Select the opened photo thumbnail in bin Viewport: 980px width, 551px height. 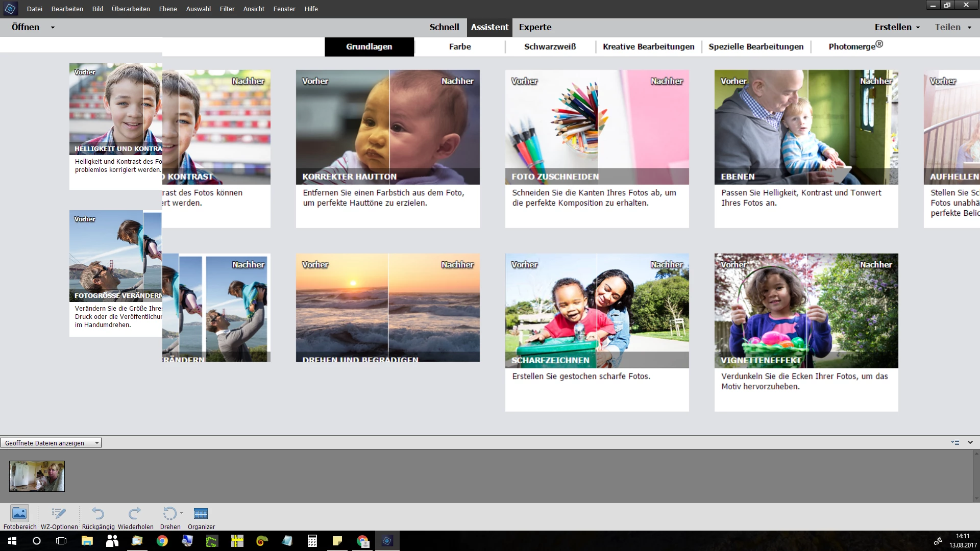pyautogui.click(x=37, y=476)
